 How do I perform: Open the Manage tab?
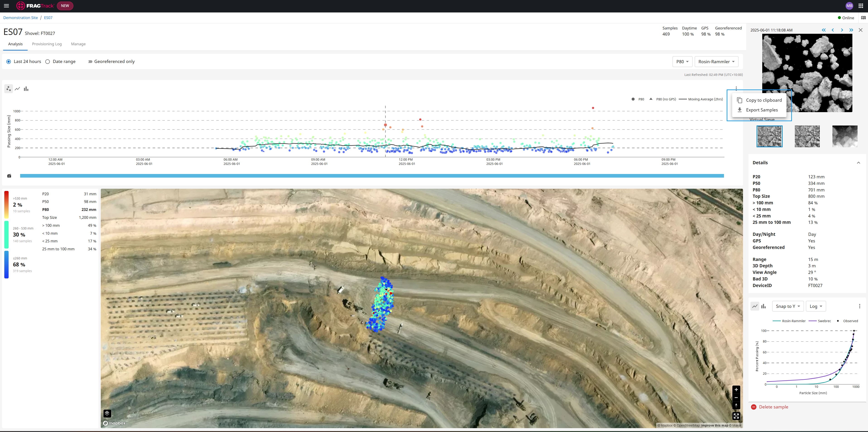78,44
